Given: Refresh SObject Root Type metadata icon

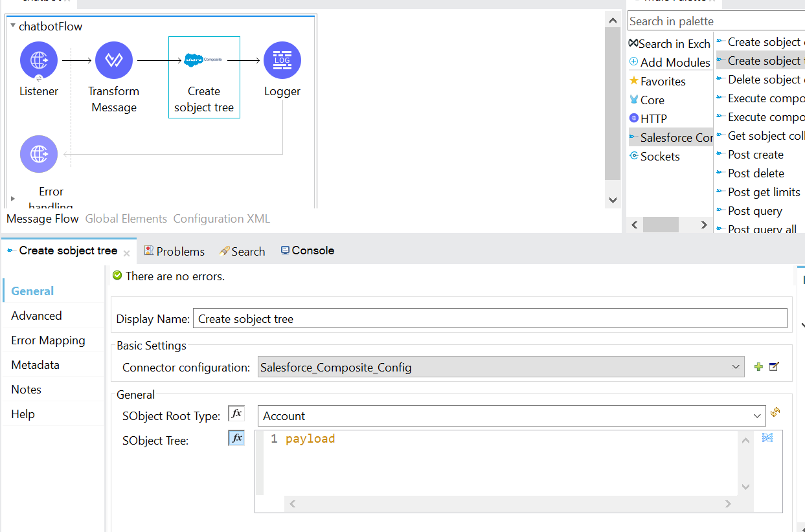Looking at the screenshot, I should point(775,412).
